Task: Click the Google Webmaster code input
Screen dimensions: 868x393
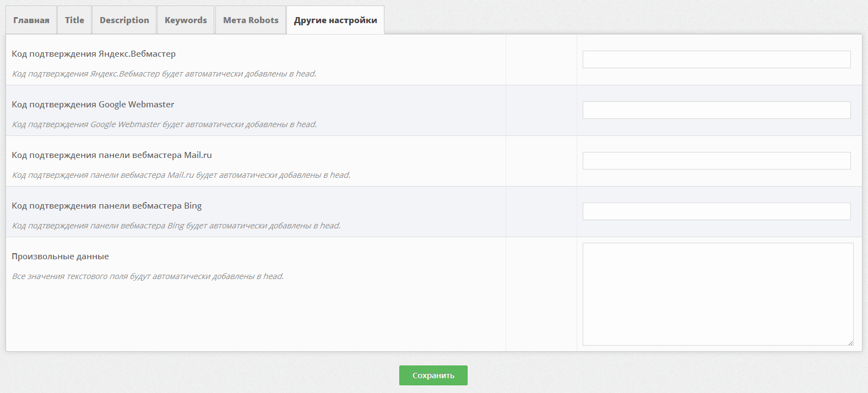Action: (716, 110)
